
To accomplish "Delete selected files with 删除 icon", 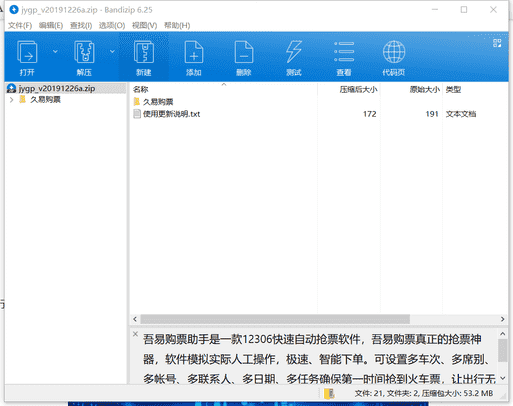I will click(244, 58).
